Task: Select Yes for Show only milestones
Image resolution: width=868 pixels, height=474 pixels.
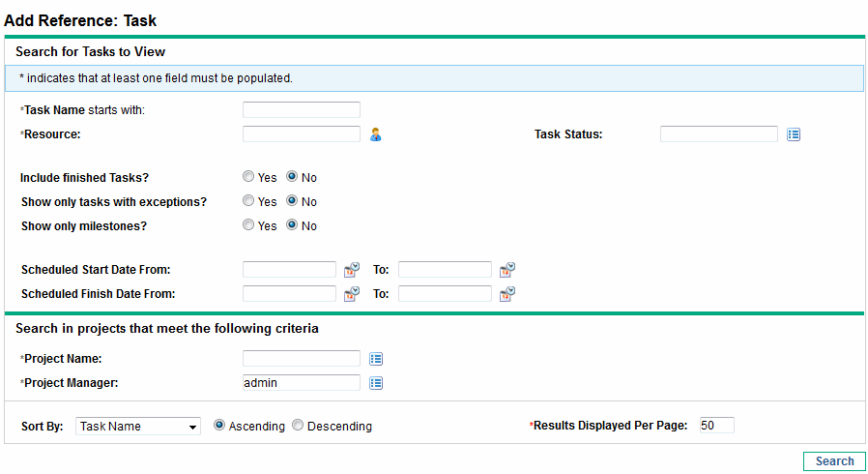Action: [x=248, y=226]
